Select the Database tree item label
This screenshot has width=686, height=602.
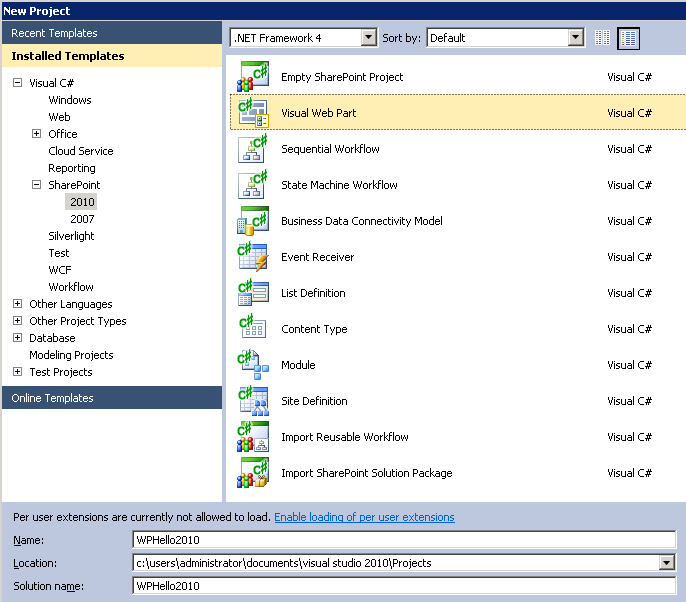52,338
